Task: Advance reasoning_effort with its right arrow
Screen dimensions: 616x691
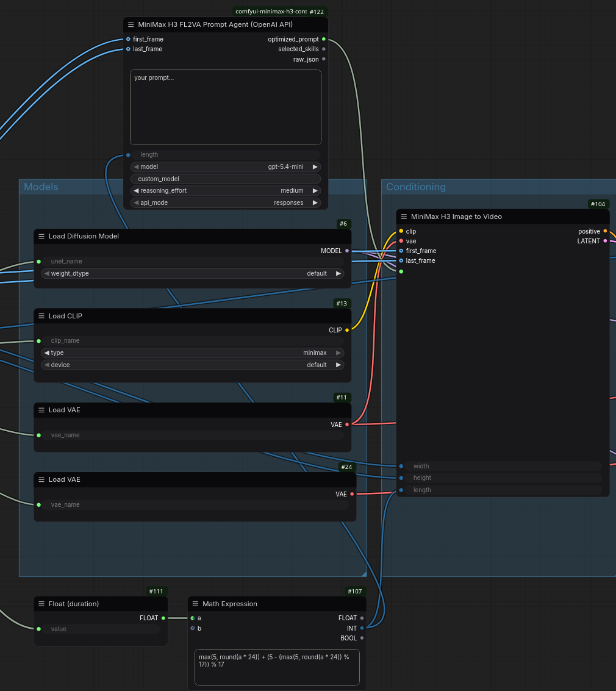Action: tap(315, 190)
